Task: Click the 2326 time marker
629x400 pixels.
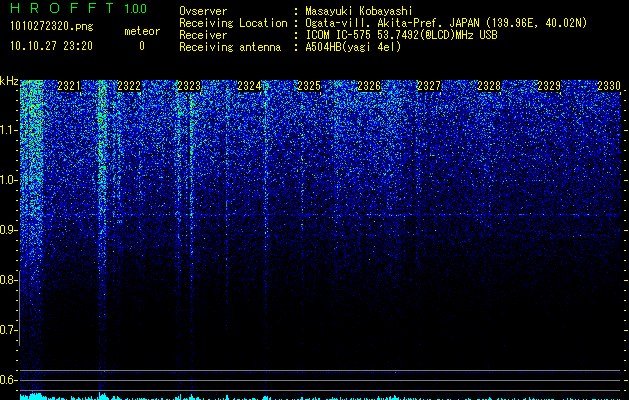Action: tap(369, 86)
